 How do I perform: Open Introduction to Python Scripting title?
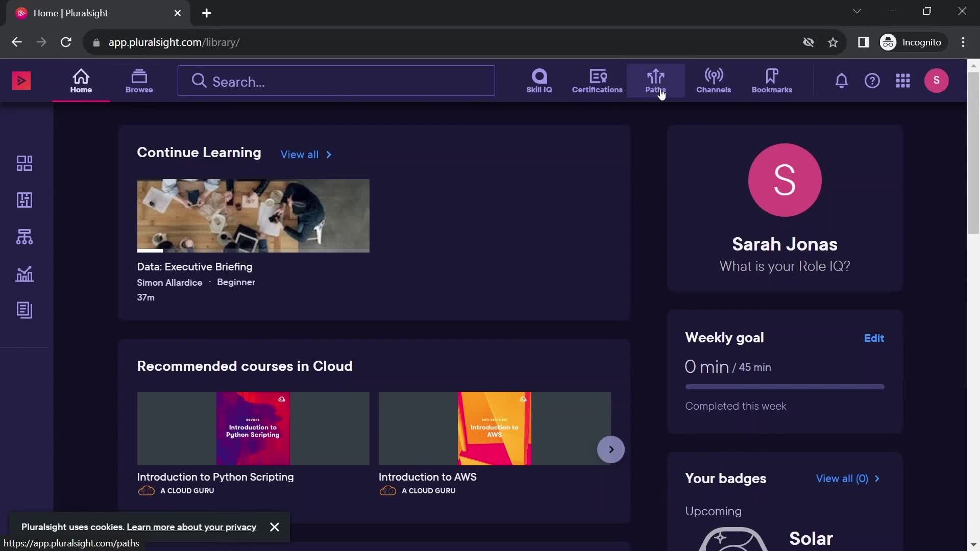click(215, 477)
